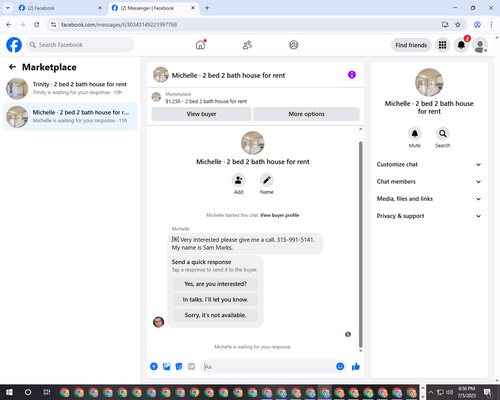500x400 pixels.
Task: Go to the Home feed icon
Action: coord(200,45)
